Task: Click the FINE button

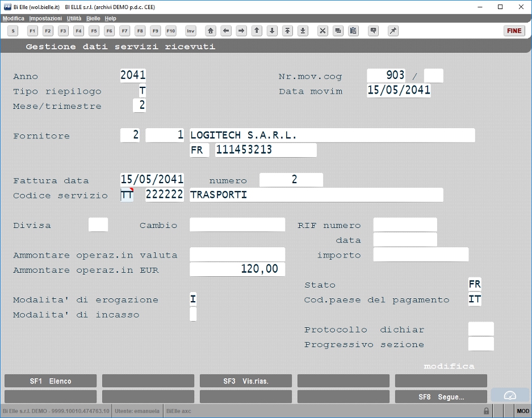Action: (514, 31)
